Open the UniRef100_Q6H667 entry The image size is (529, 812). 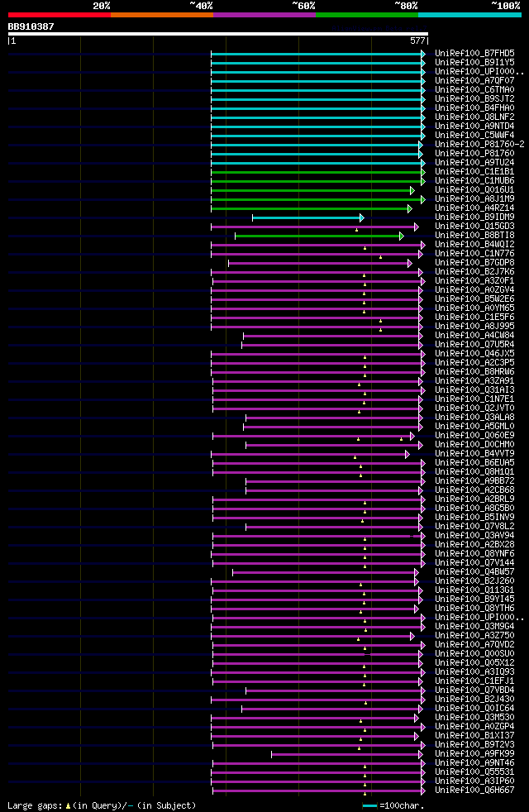click(474, 791)
